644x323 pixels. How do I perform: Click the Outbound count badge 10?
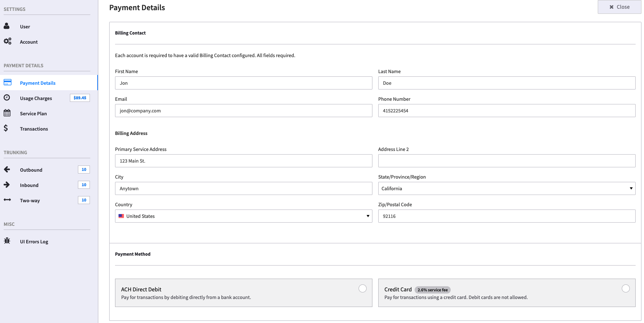[x=84, y=170]
